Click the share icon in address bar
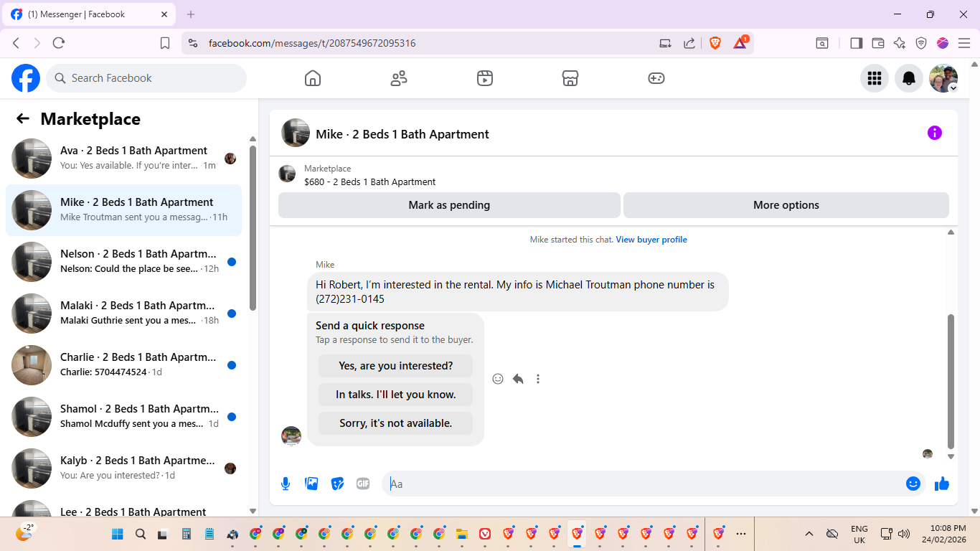This screenshot has height=551, width=980. tap(689, 43)
